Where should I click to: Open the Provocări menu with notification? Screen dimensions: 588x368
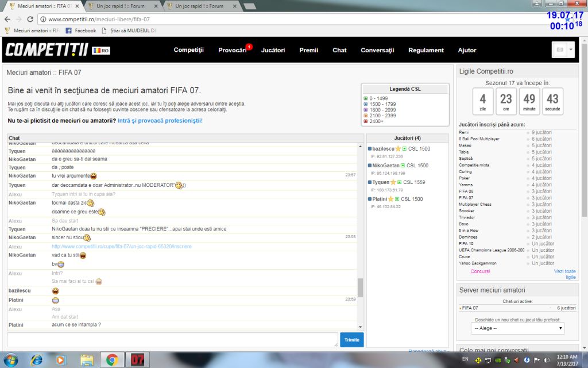point(233,50)
